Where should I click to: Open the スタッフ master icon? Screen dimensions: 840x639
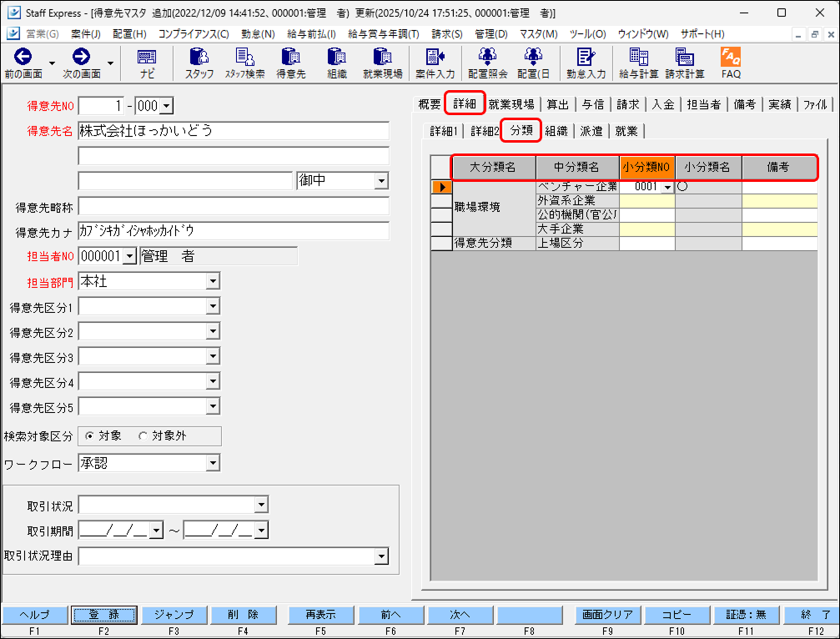[x=198, y=62]
